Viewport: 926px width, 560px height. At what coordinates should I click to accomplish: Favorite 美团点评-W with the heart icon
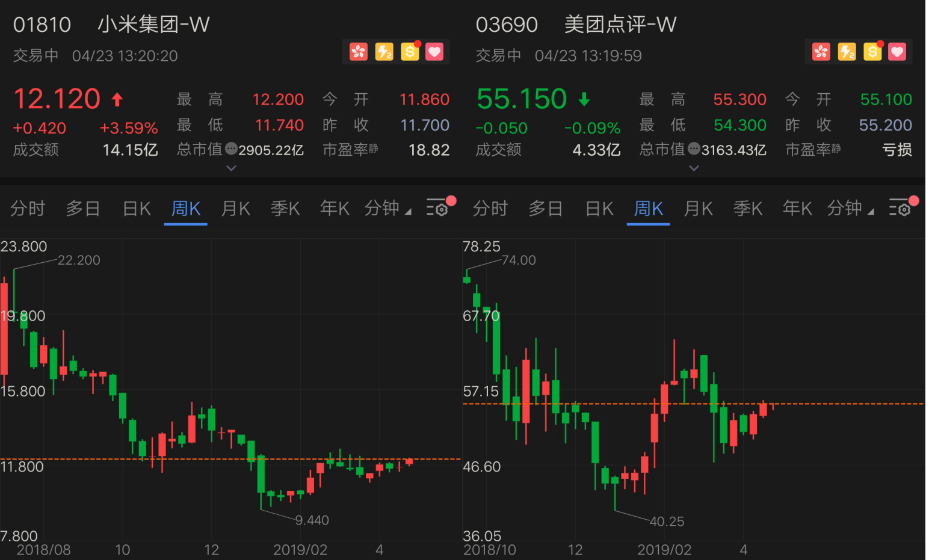pos(897,52)
